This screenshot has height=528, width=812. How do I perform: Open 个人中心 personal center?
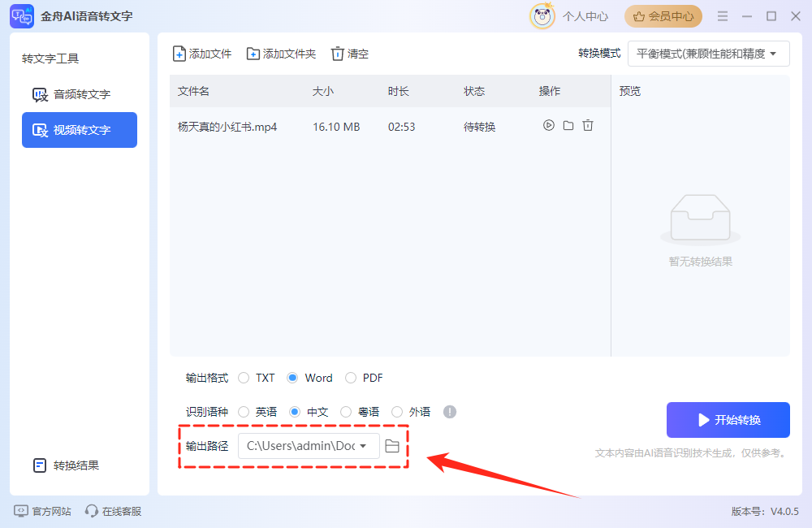coord(585,16)
